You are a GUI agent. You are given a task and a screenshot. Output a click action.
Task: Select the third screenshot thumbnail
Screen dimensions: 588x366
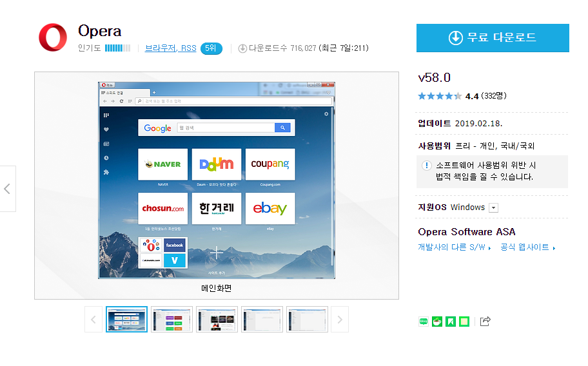tap(217, 320)
